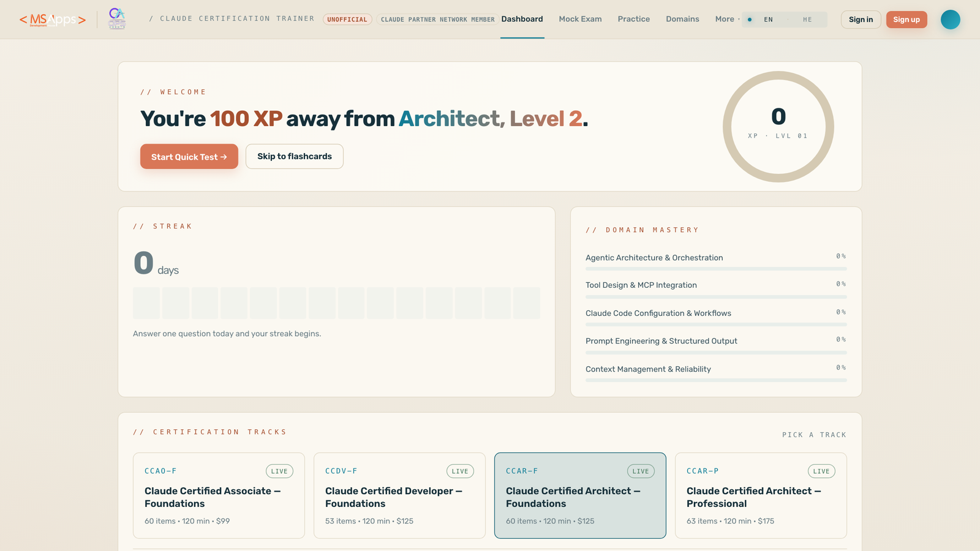Pick the CCDV-F Developer Foundations track
This screenshot has height=551, width=980.
399,495
